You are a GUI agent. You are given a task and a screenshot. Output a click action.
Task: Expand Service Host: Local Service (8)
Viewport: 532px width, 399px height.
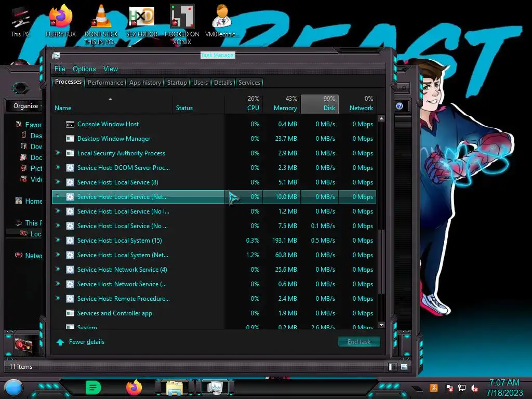point(58,182)
